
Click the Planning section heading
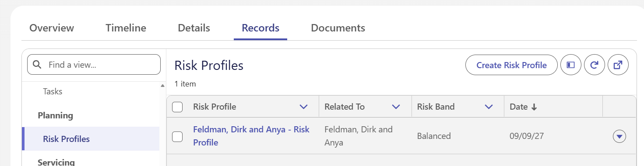pos(56,115)
